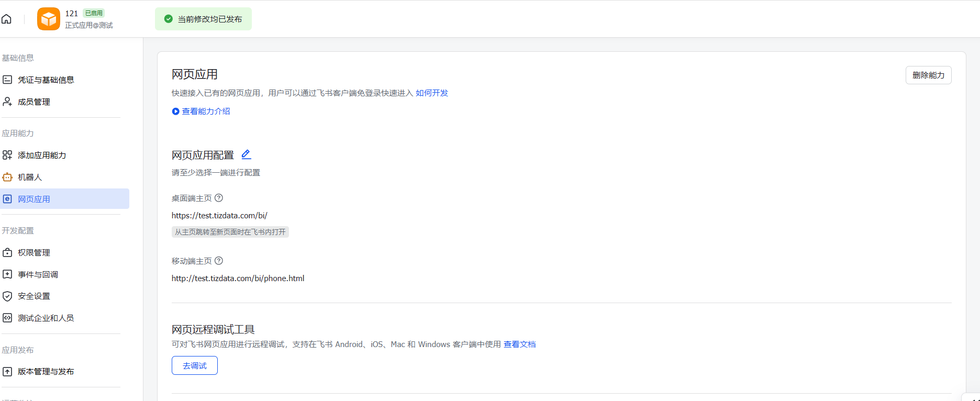This screenshot has height=401, width=980.
Task: Click the shield icon for 安全设置
Action: pyautogui.click(x=7, y=296)
